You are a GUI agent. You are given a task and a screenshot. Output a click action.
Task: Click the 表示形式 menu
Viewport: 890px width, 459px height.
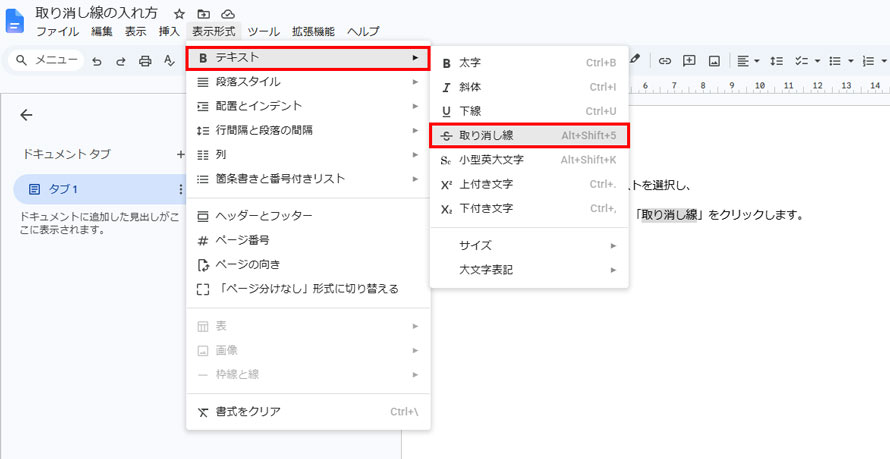pyautogui.click(x=213, y=31)
